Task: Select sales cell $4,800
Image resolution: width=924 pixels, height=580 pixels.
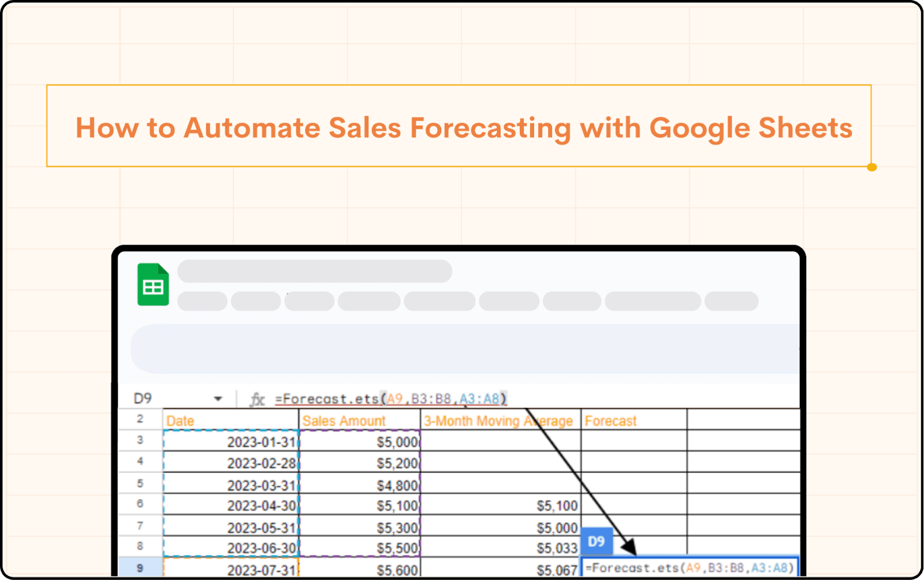Action: pyautogui.click(x=360, y=484)
